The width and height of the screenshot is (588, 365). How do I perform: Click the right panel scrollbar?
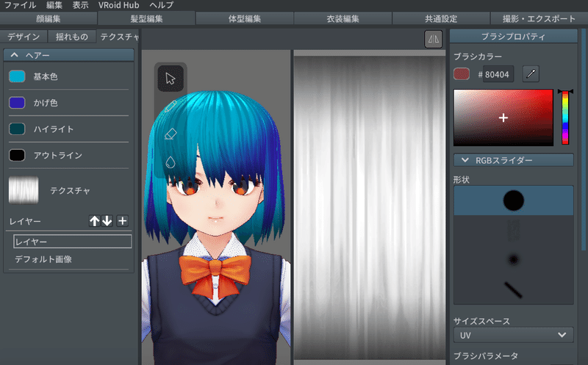(x=584, y=141)
